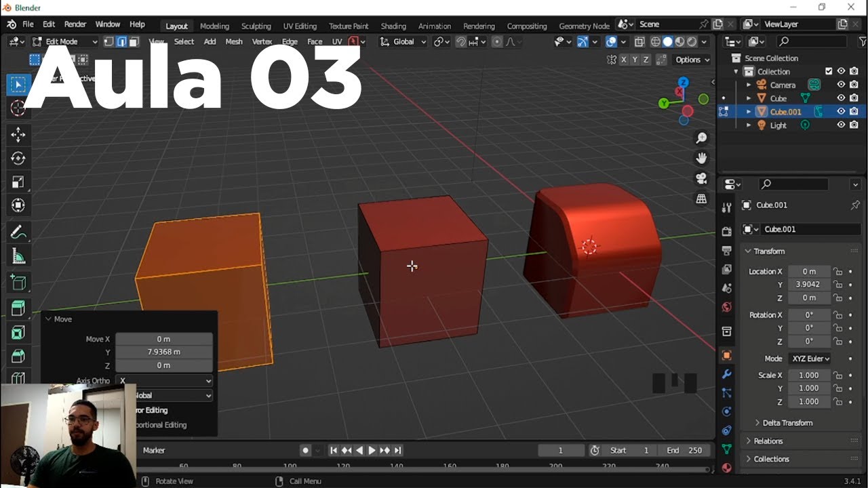Expand the Camera item in outliner
868x488 pixels.
[749, 85]
